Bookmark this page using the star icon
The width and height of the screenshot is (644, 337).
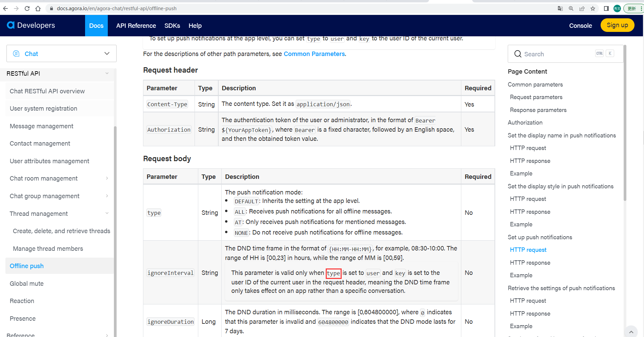[593, 8]
